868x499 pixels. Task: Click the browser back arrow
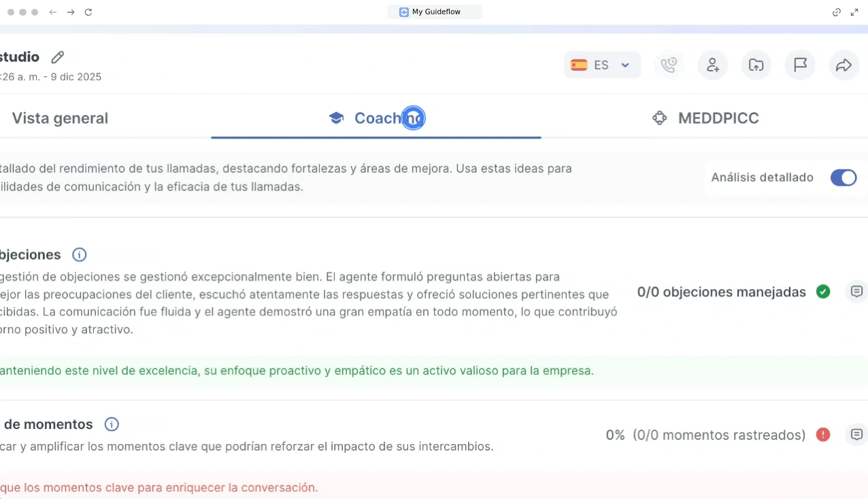click(53, 12)
